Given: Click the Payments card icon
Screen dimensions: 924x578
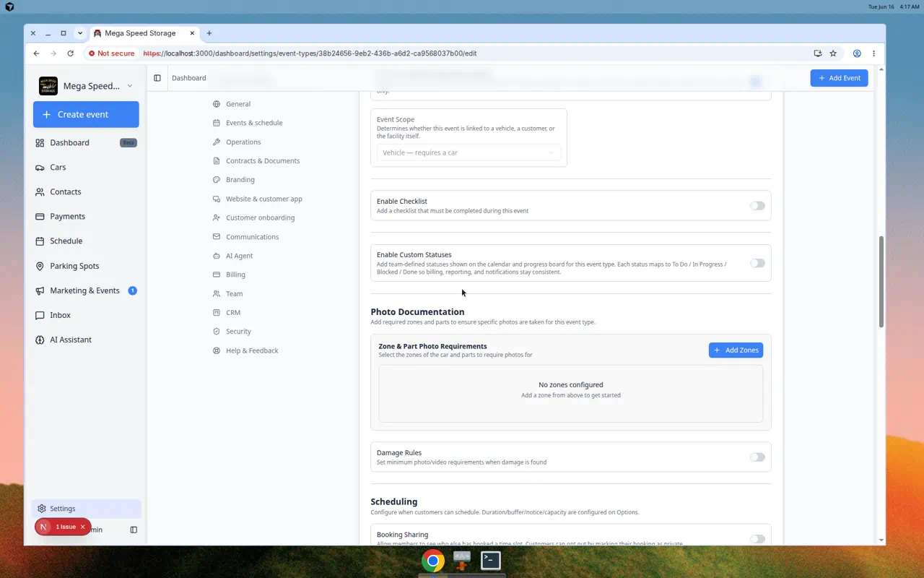Looking at the screenshot, I should (40, 217).
